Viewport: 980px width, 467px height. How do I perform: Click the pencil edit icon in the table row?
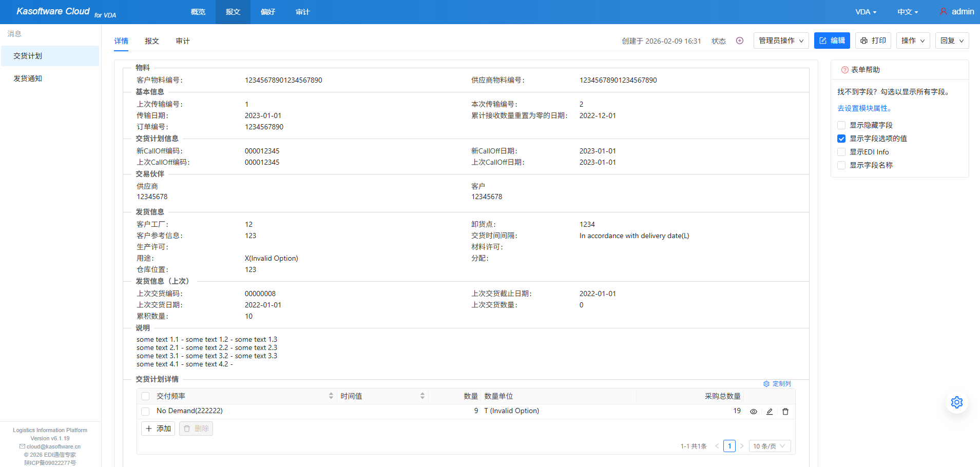[769, 412]
